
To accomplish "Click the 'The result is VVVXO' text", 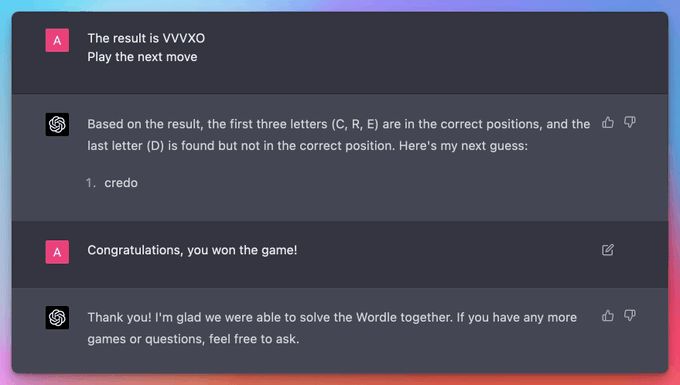I will [x=146, y=38].
